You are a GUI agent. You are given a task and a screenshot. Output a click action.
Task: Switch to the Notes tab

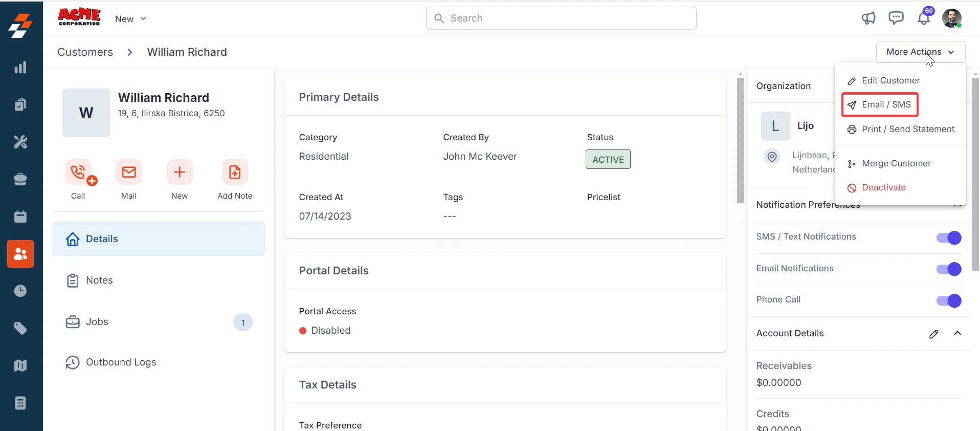click(x=159, y=280)
